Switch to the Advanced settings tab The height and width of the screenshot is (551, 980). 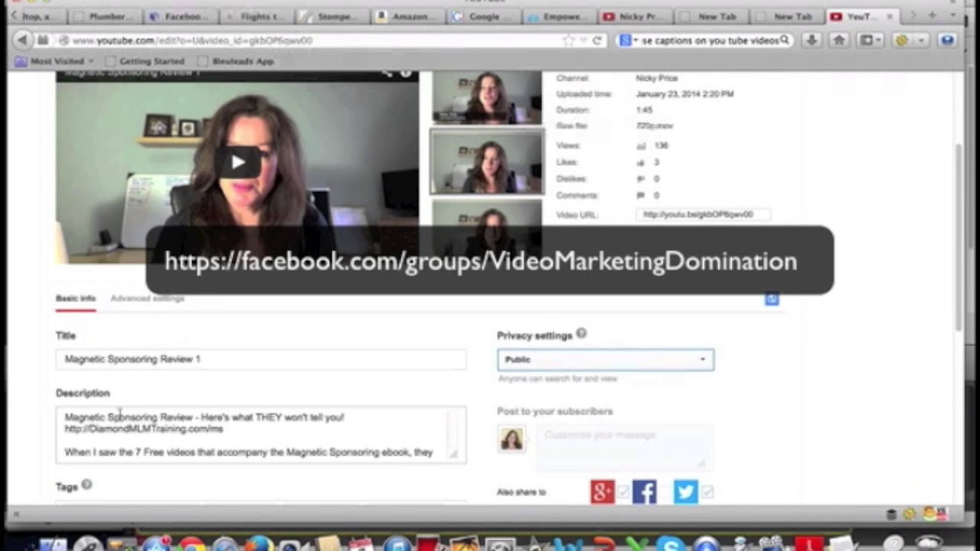click(147, 298)
